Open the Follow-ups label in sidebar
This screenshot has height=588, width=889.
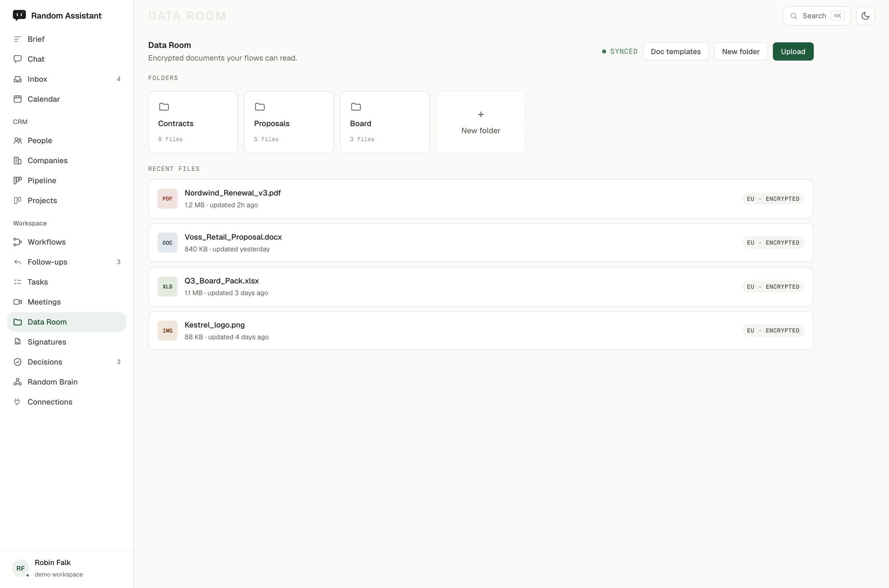click(48, 262)
